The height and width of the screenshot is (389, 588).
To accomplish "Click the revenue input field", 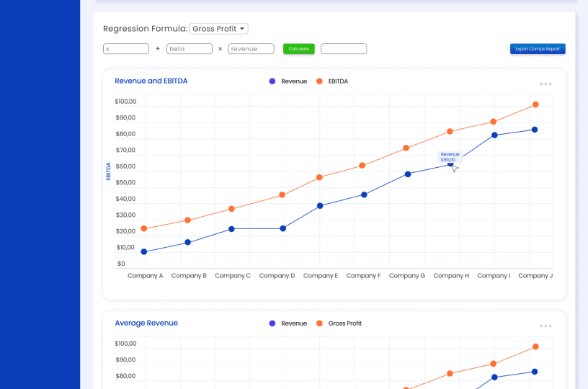I will [251, 49].
